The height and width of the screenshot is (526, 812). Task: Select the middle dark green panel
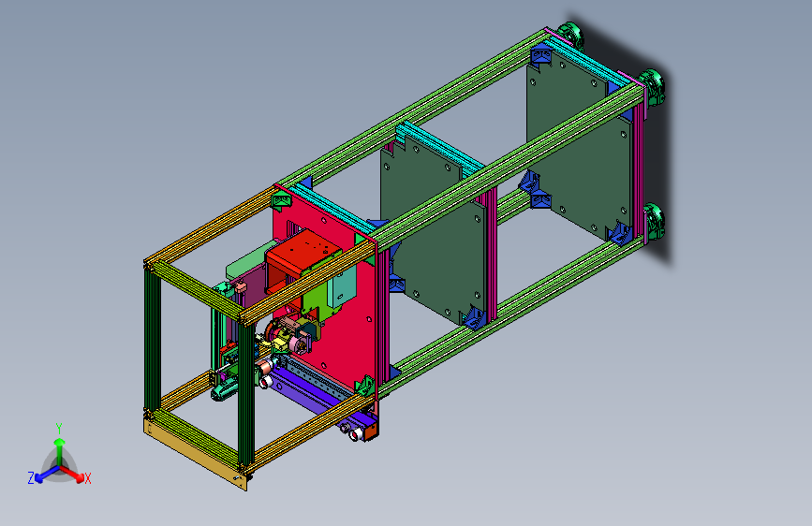(434, 231)
